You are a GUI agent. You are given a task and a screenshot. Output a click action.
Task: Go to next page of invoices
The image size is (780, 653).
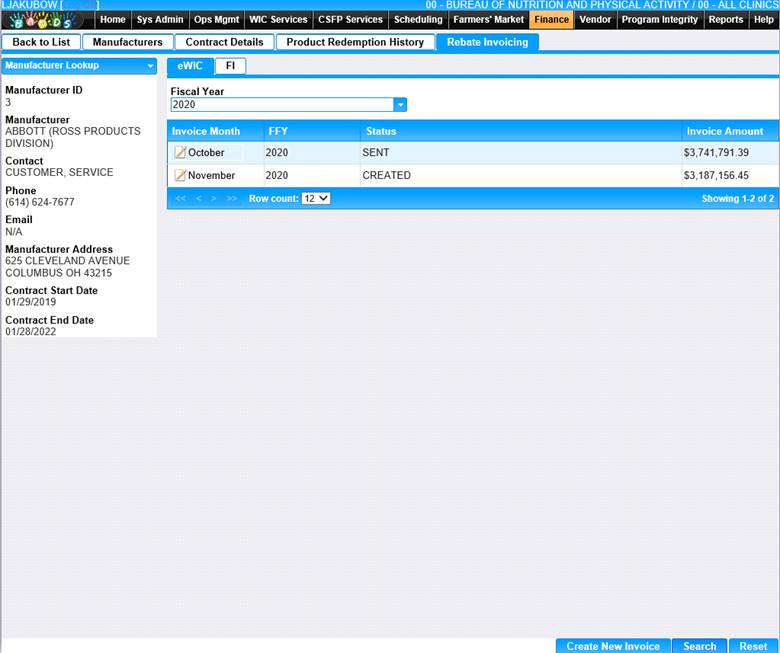click(213, 198)
